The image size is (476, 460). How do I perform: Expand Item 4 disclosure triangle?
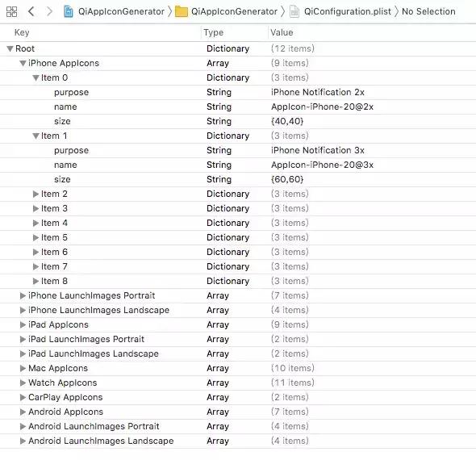pyautogui.click(x=35, y=223)
